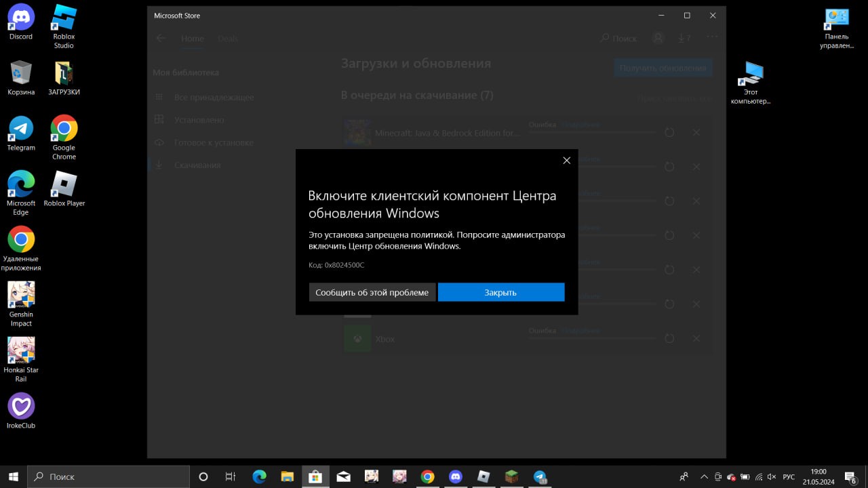Open the downloads indicator showing 7
The height and width of the screenshot is (488, 868).
click(685, 39)
